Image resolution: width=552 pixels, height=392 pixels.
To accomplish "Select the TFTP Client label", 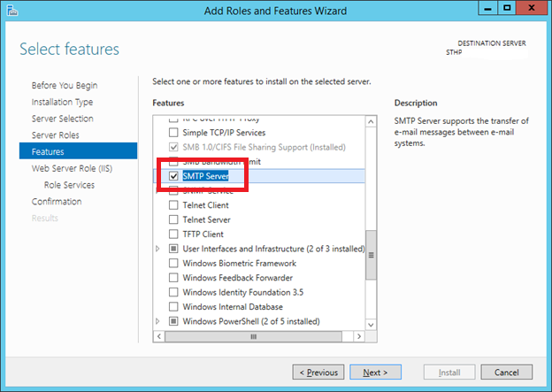I will coord(203,234).
